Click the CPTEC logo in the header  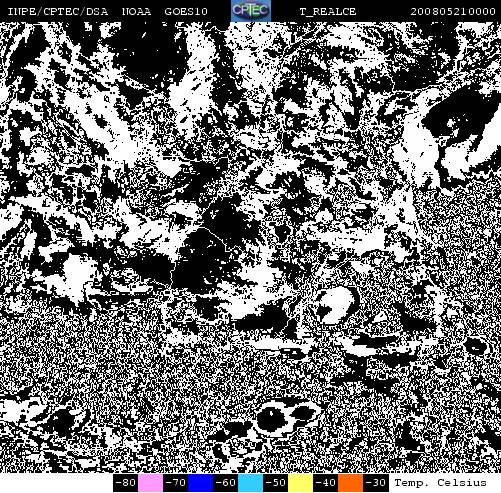click(251, 11)
